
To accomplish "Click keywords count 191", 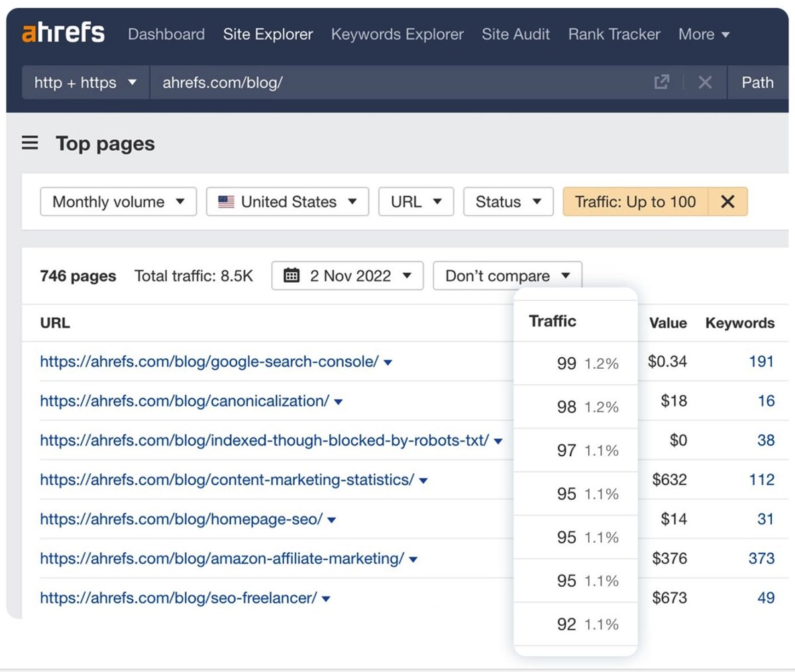I will click(761, 361).
